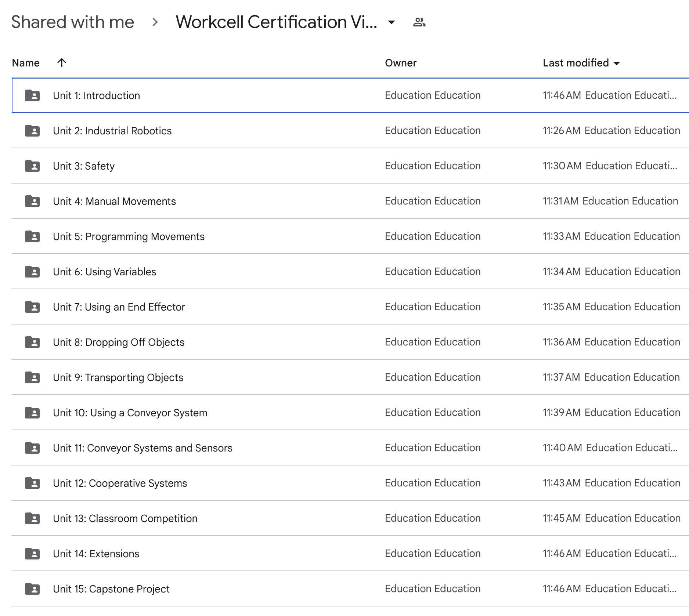Click the shared folder icon for Unit 14
This screenshot has width=689, height=616.
(x=32, y=553)
